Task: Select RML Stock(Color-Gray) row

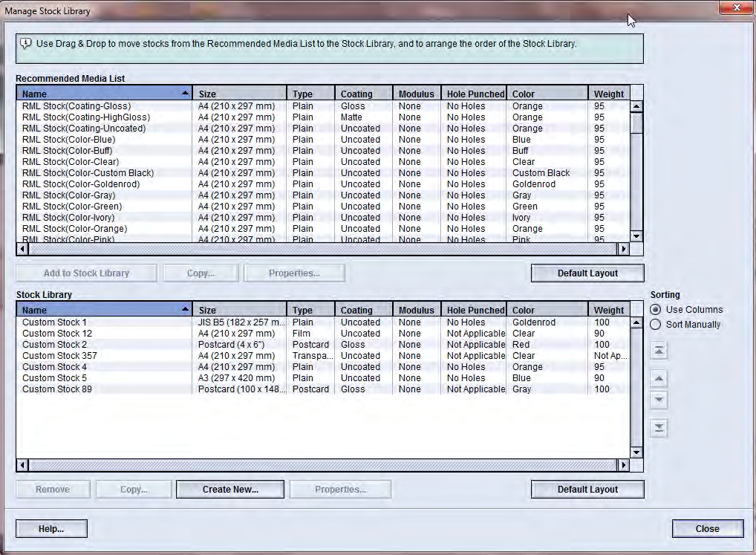Action: tap(323, 195)
